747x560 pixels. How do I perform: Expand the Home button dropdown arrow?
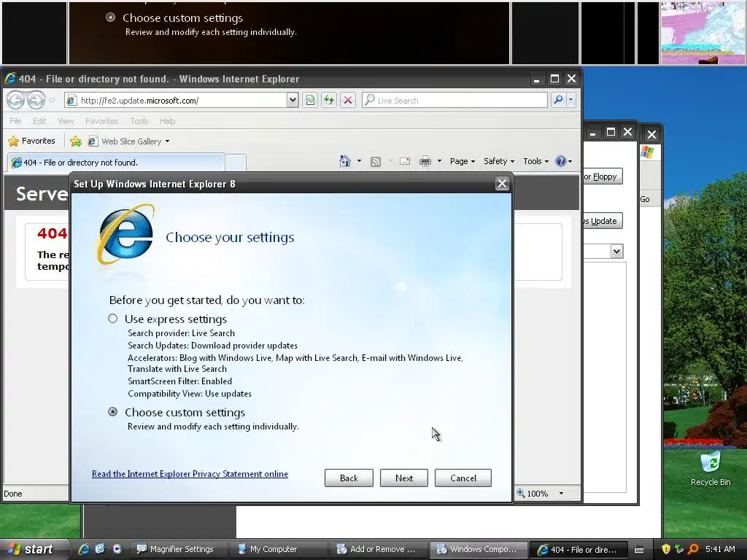coord(359,161)
